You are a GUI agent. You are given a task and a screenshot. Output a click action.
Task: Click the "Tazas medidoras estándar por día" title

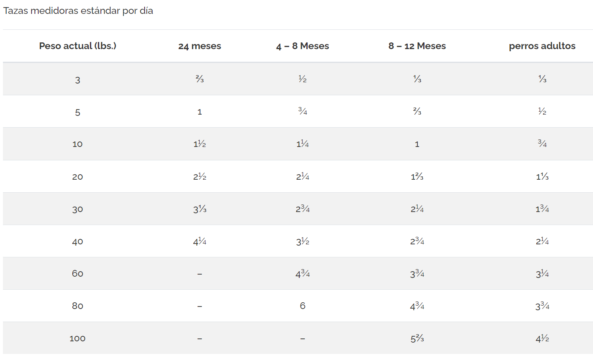tap(78, 11)
